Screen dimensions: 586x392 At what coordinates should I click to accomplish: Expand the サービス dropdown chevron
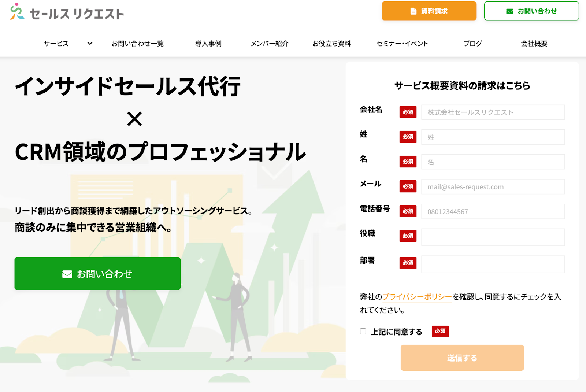tap(90, 44)
